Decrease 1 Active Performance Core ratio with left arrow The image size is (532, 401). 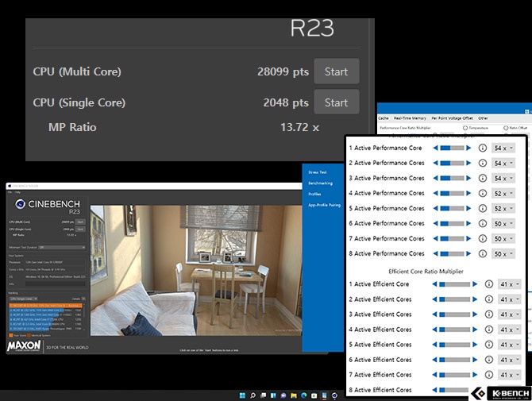point(436,148)
